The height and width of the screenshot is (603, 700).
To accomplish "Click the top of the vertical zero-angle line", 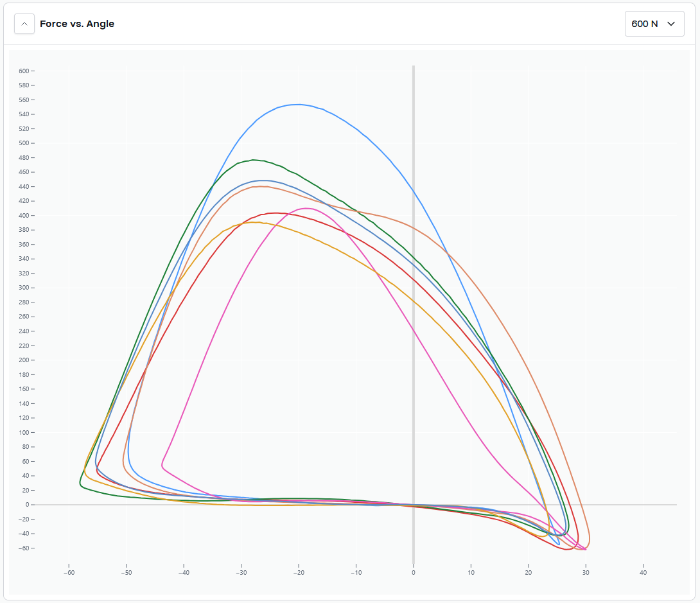I will click(414, 68).
